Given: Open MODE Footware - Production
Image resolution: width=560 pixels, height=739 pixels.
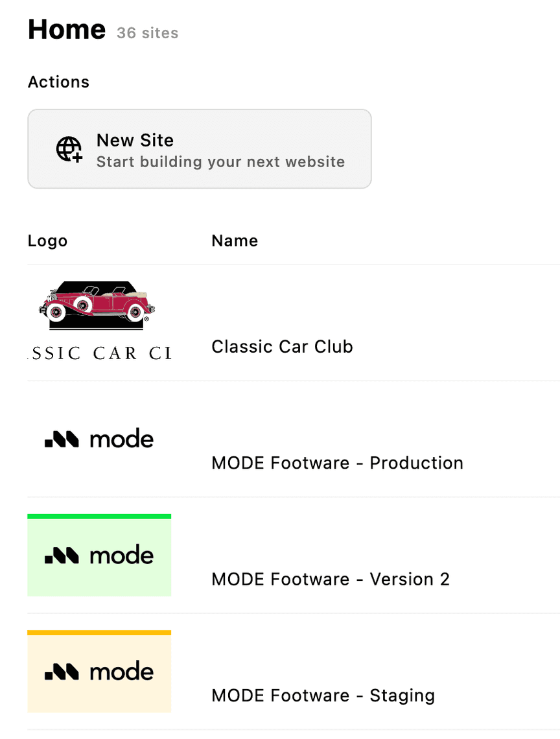Looking at the screenshot, I should 337,463.
